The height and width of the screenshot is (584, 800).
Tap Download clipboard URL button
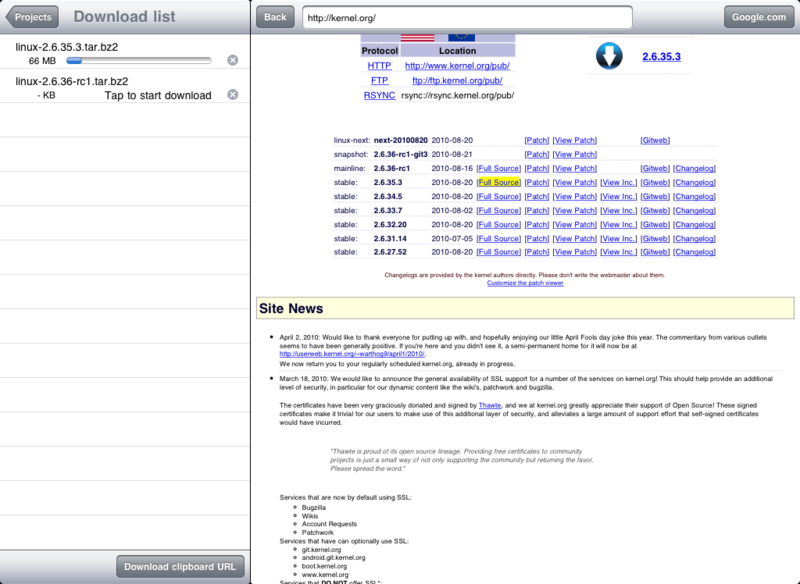click(x=180, y=567)
